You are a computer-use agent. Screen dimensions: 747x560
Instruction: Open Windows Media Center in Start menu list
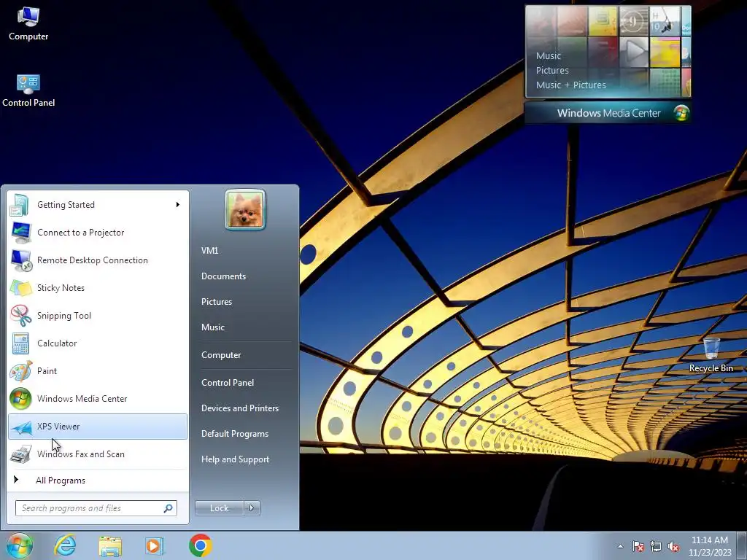tap(98, 399)
